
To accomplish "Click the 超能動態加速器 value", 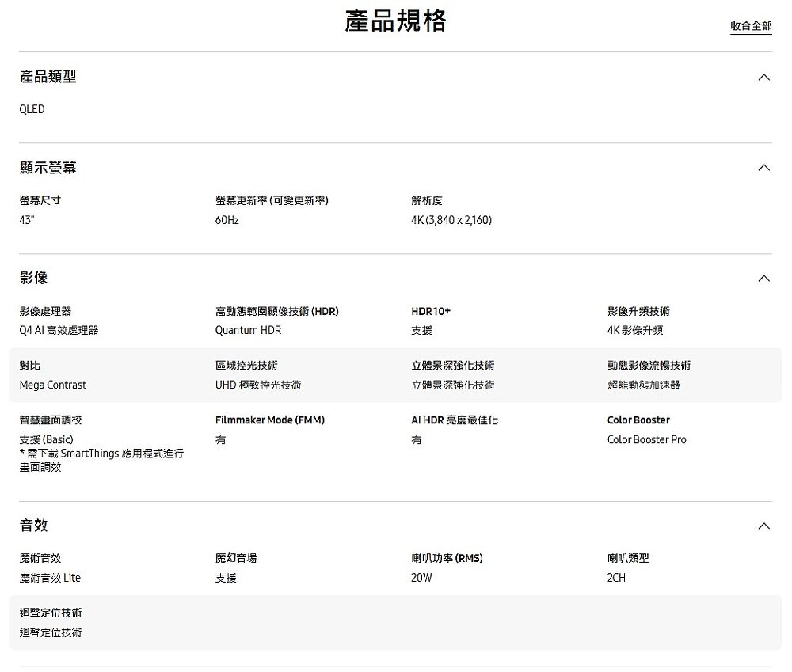I will 643,385.
